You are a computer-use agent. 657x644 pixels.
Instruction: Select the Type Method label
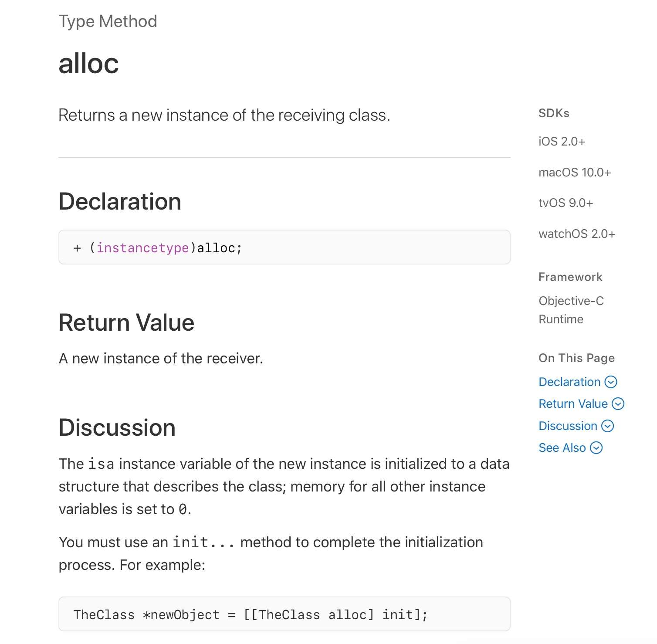coord(108,20)
